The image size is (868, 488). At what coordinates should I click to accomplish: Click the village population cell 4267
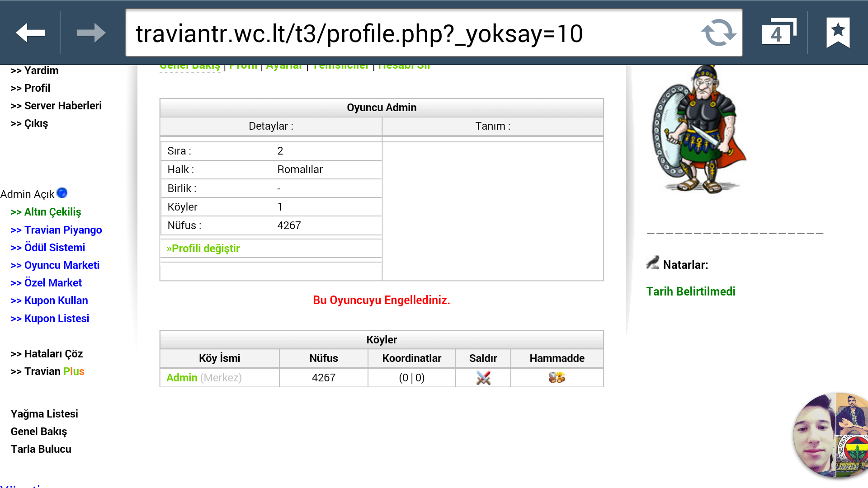(324, 378)
